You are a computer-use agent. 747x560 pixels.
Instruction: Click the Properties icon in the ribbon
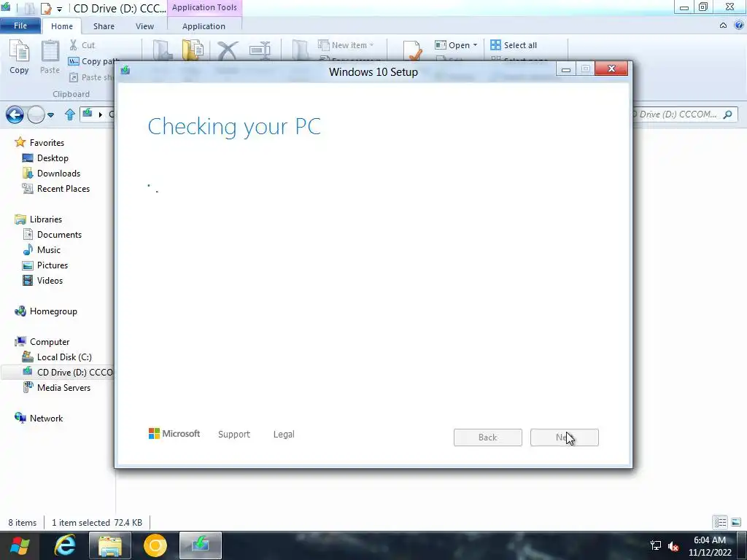[x=412, y=50]
